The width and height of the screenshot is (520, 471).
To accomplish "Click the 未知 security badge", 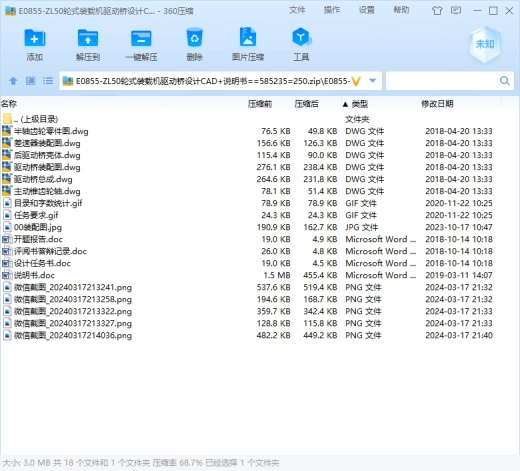I will click(x=485, y=44).
